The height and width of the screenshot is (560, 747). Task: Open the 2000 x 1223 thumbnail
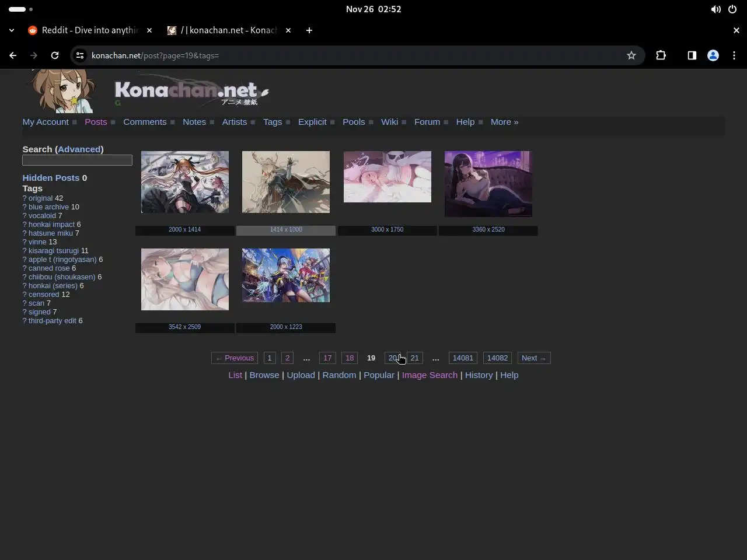(x=286, y=275)
